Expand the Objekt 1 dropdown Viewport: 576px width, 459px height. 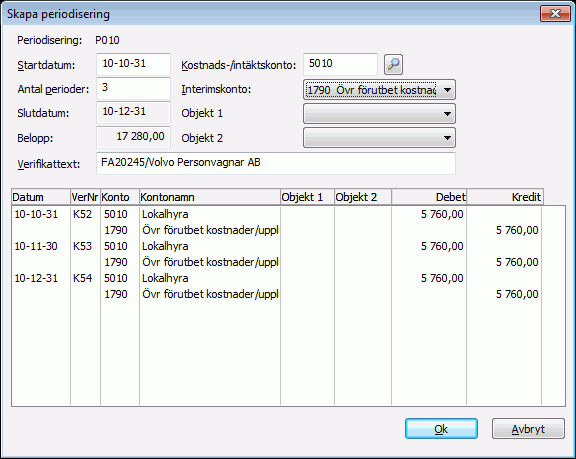point(379,113)
